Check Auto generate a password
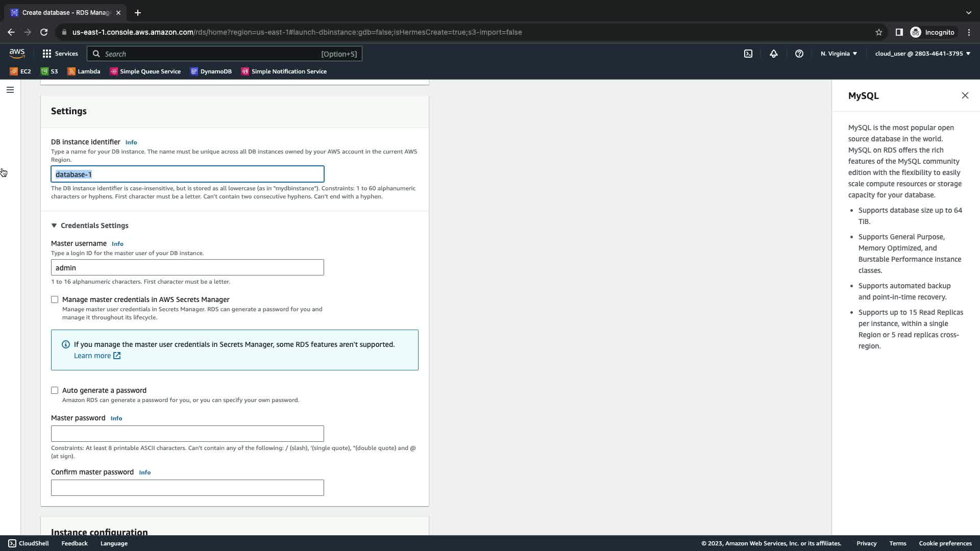980x551 pixels. point(55,390)
